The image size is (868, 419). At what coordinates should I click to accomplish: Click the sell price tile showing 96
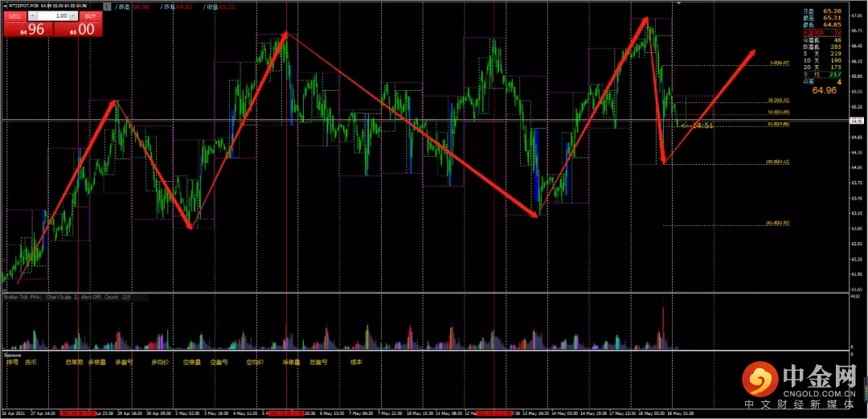(28, 29)
